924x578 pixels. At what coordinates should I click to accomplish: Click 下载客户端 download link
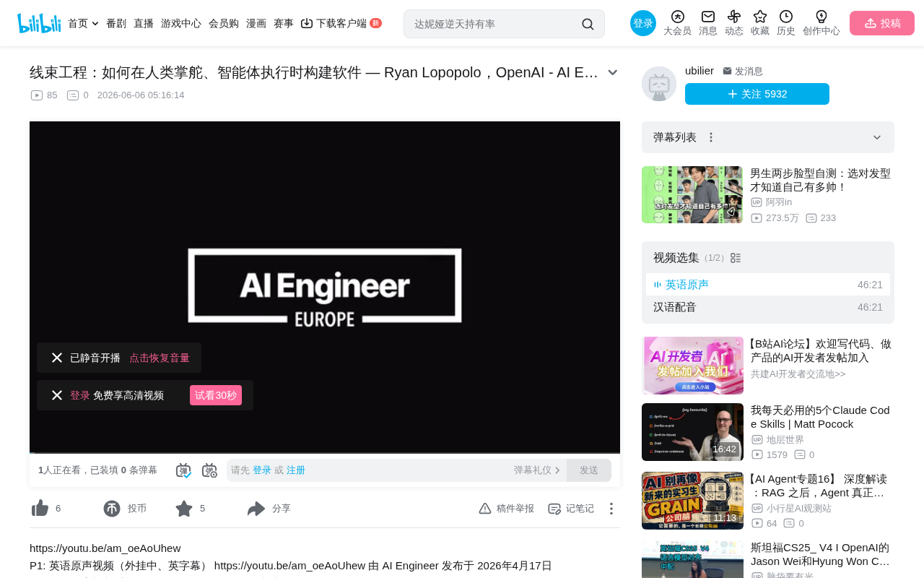[341, 23]
